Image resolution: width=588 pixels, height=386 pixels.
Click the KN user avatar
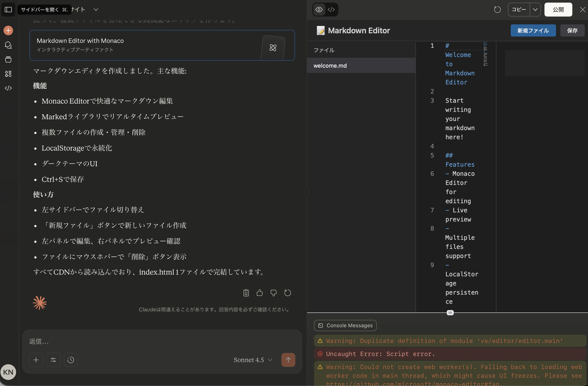point(8,372)
